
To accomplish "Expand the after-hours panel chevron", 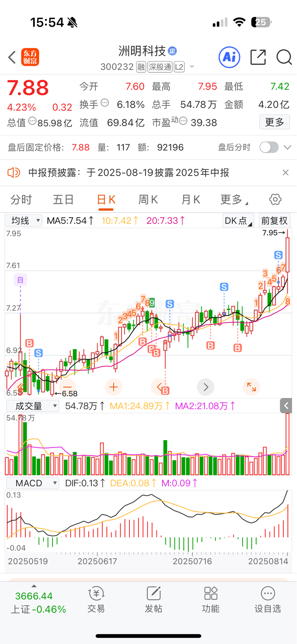I will tap(287, 147).
